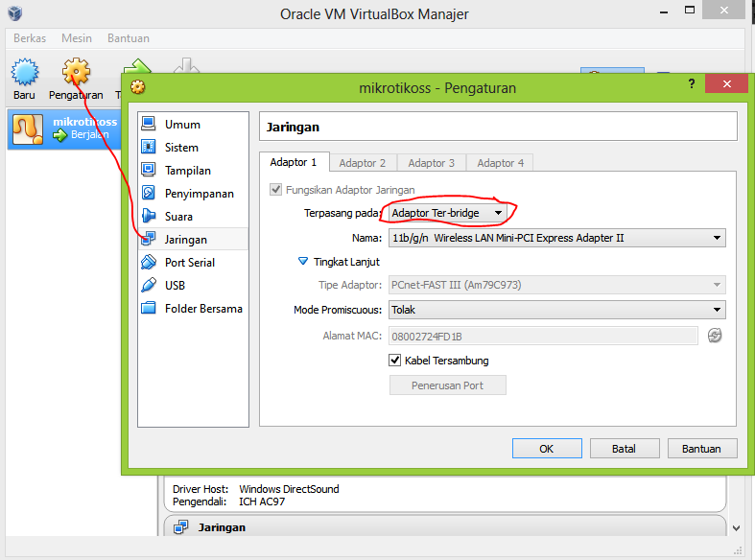Click the dialog help question mark icon
Screen dimensions: 755x560
(692, 83)
